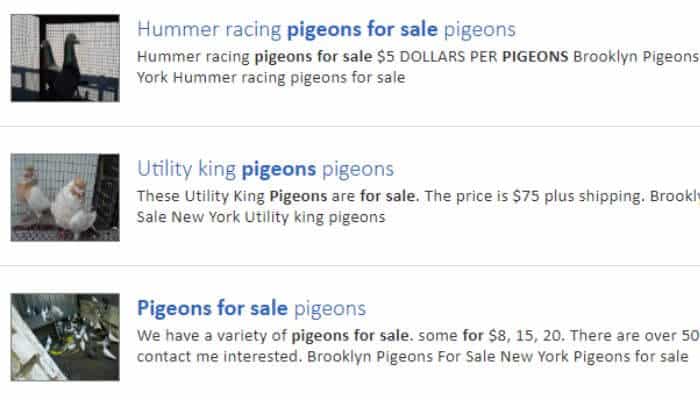Open the Hummer racing pigeons thumbnail image
This screenshot has width=700, height=400.
pyautogui.click(x=65, y=58)
